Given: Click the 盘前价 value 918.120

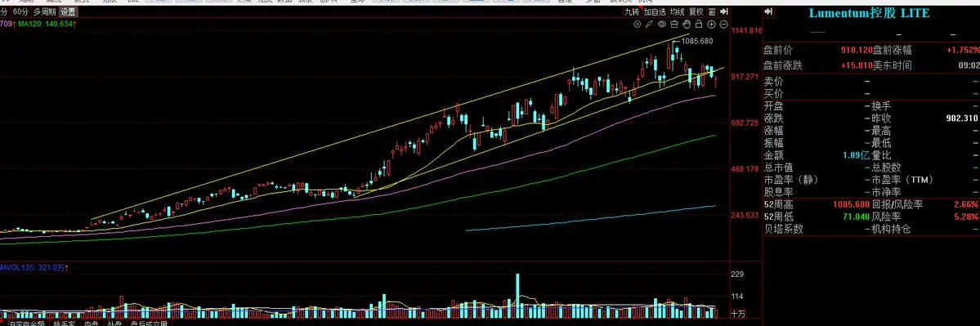Looking at the screenshot, I should [x=856, y=49].
